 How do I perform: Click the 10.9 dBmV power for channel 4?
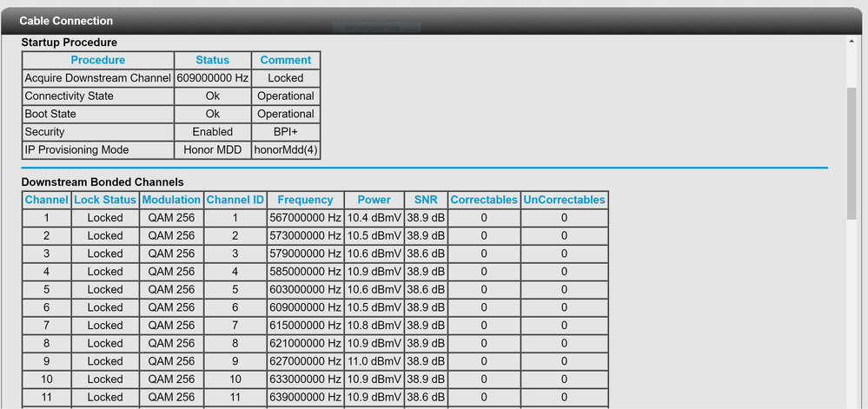374,272
